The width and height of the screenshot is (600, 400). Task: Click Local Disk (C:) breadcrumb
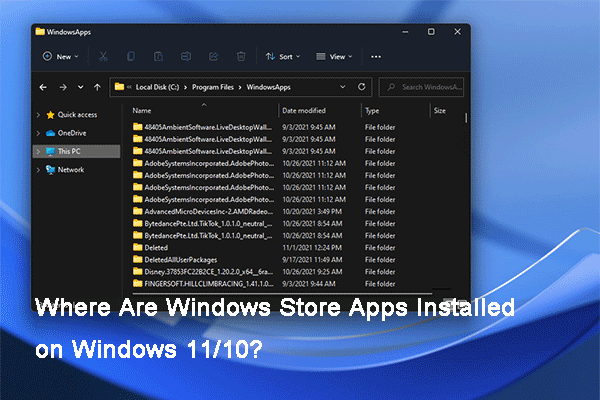pos(157,87)
